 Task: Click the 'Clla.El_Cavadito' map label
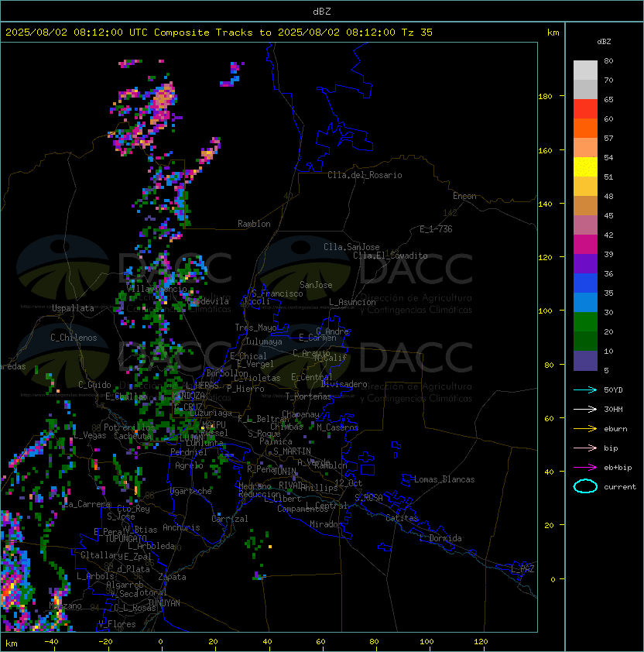coord(390,256)
